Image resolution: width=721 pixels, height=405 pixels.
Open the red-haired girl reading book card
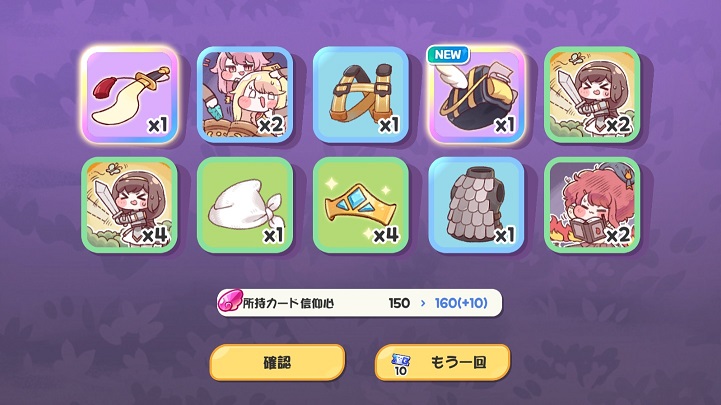pos(592,205)
